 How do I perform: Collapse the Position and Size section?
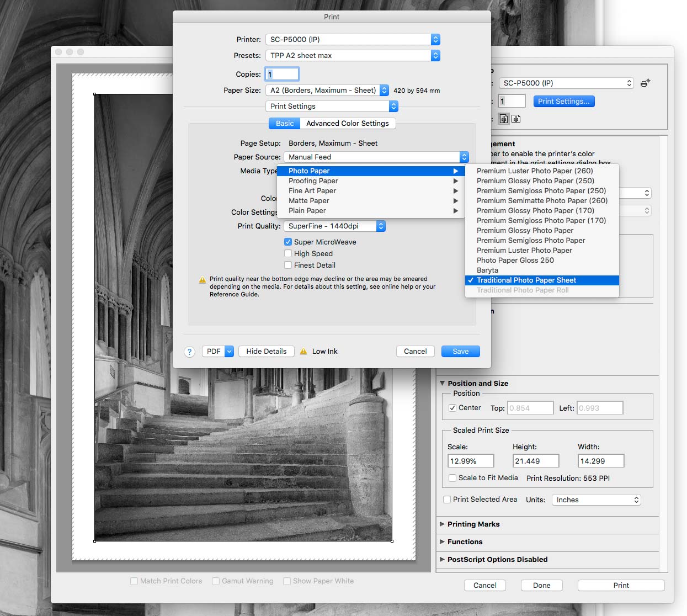[443, 384]
